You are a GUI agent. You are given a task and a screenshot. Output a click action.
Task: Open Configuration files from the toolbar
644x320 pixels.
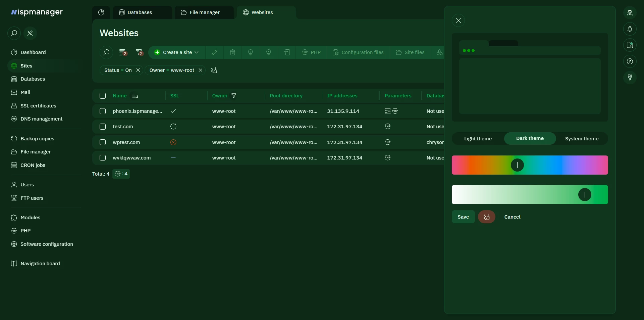coord(358,52)
